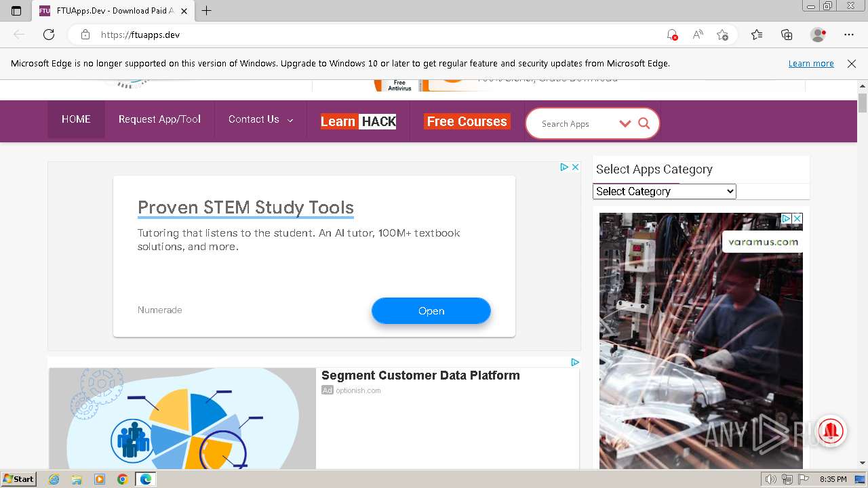The image size is (868, 488).
Task: Click the search magnifier icon
Action: (x=644, y=123)
